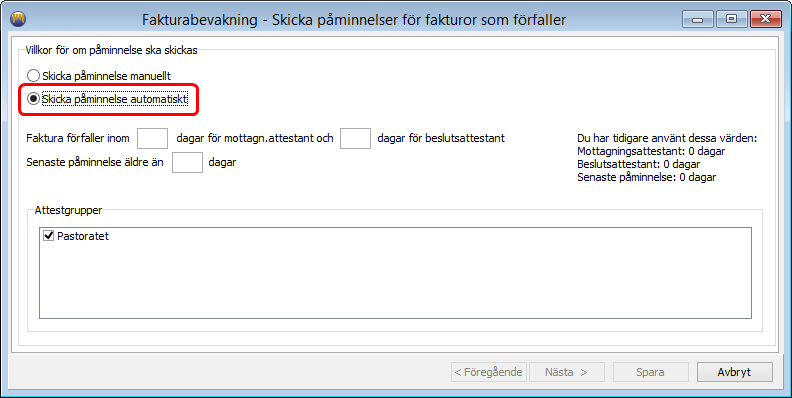Image resolution: width=792 pixels, height=398 pixels.
Task: Minimize the Fakturabevakning window
Action: [x=699, y=20]
